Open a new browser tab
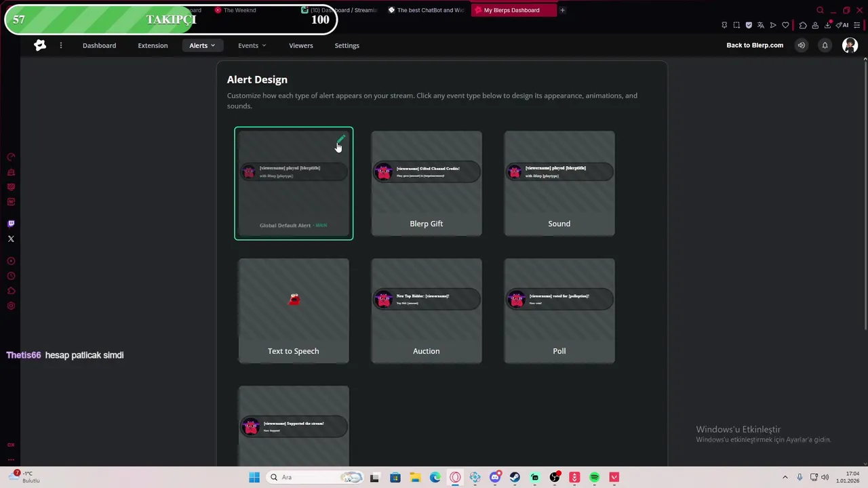The height and width of the screenshot is (488, 868). click(x=562, y=10)
